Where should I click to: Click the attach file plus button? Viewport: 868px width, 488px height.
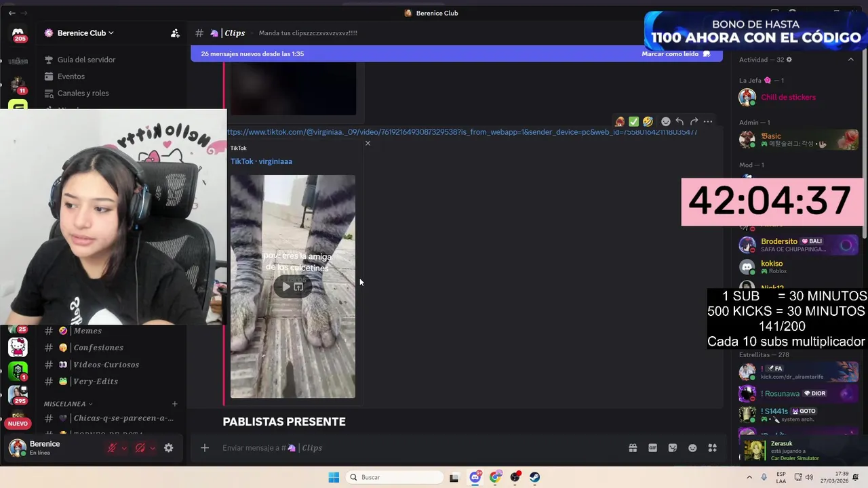[204, 448]
